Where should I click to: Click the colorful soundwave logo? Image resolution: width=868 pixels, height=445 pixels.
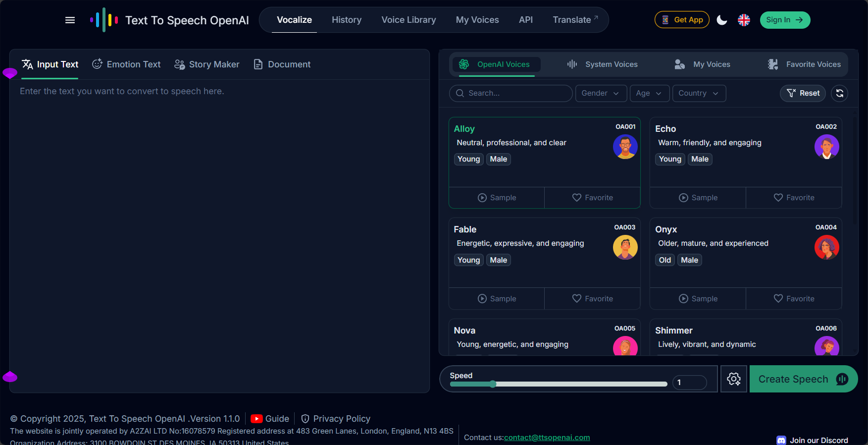104,20
